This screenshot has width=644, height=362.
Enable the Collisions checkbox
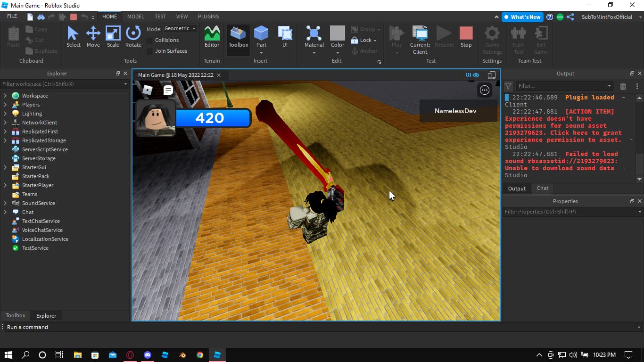149,40
